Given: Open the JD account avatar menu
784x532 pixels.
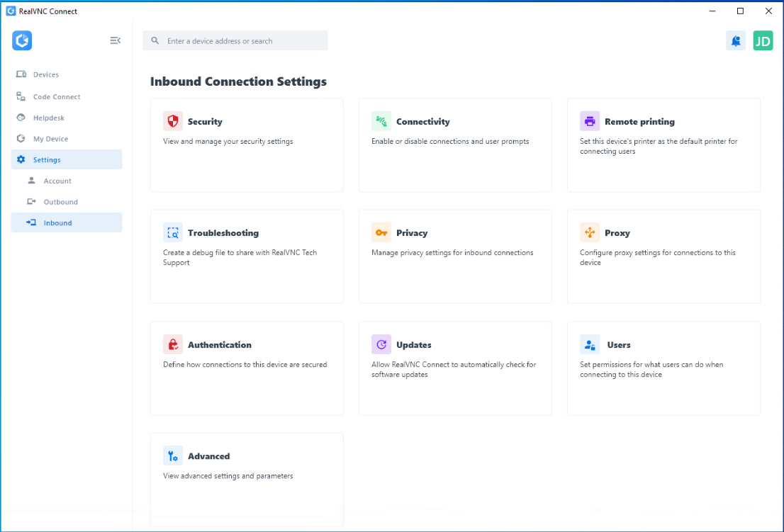Looking at the screenshot, I should click(763, 41).
